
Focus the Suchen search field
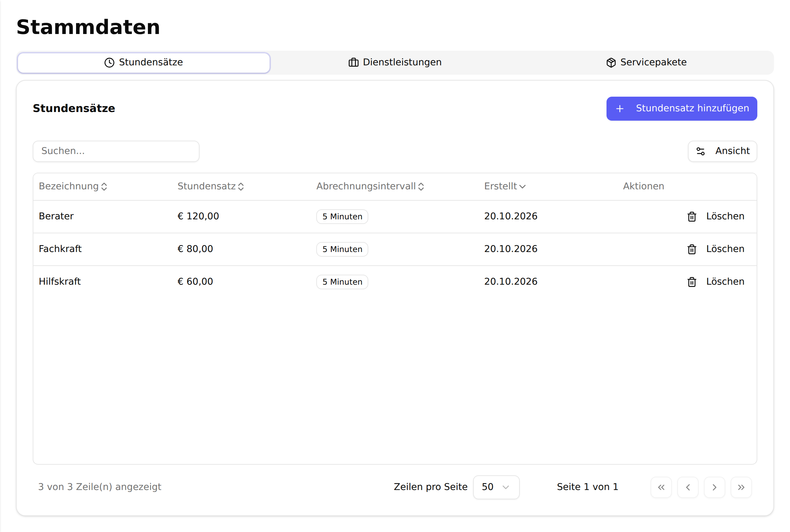[116, 151]
